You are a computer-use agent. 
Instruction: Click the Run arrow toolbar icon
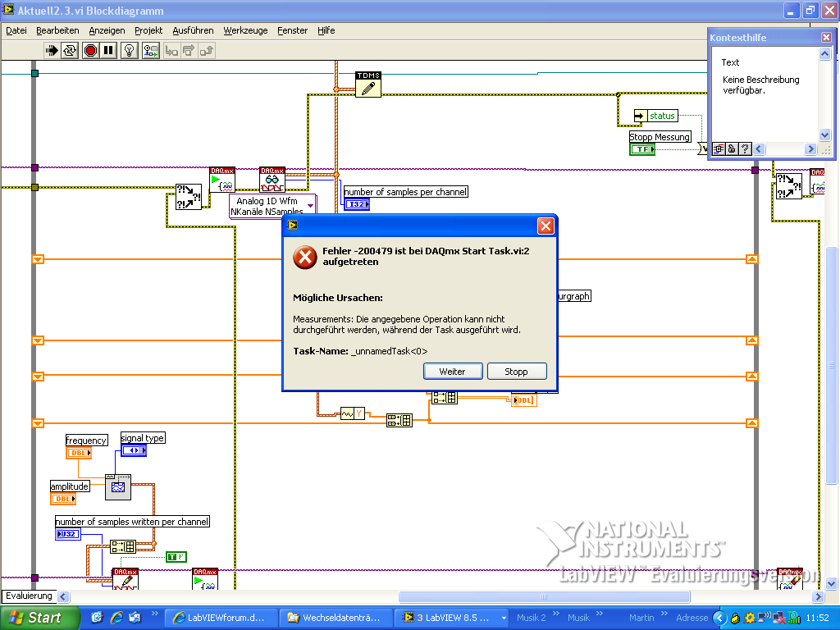pyautogui.click(x=52, y=50)
